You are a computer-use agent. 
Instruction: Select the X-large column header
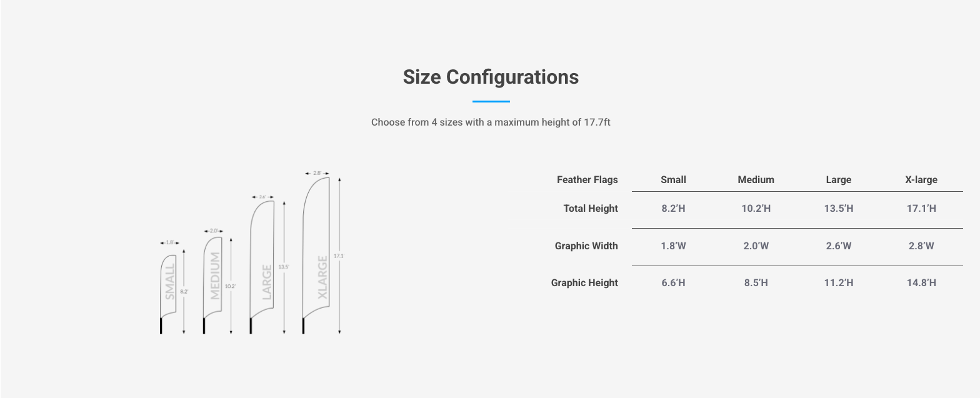pyautogui.click(x=921, y=180)
